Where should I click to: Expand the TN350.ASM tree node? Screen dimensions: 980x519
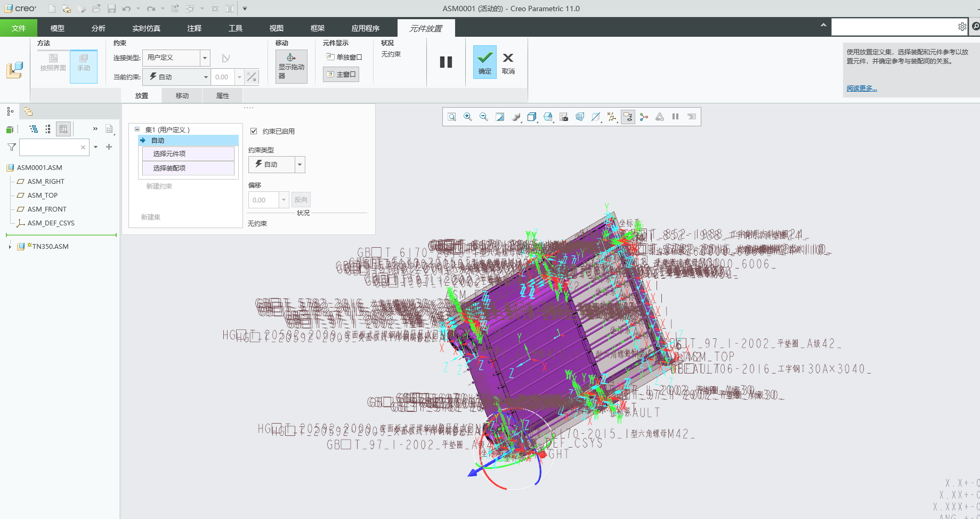(10, 246)
